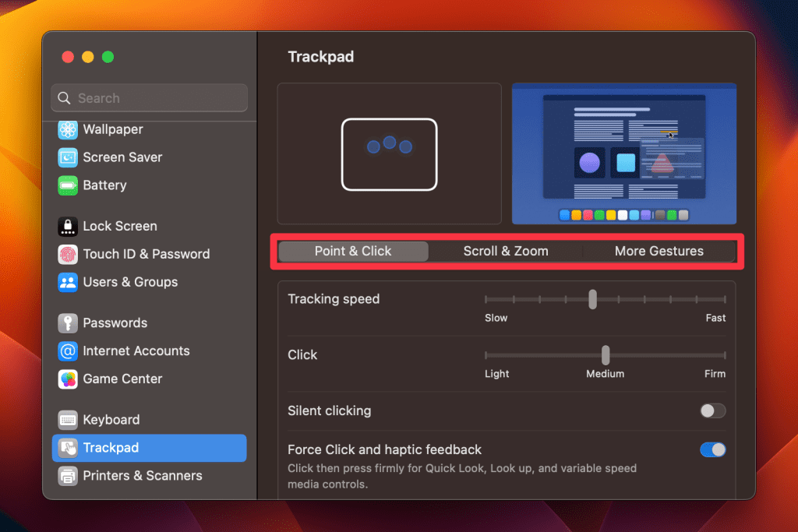This screenshot has width=798, height=532.
Task: Open Wallpaper settings icon in sidebar
Action: tap(68, 130)
